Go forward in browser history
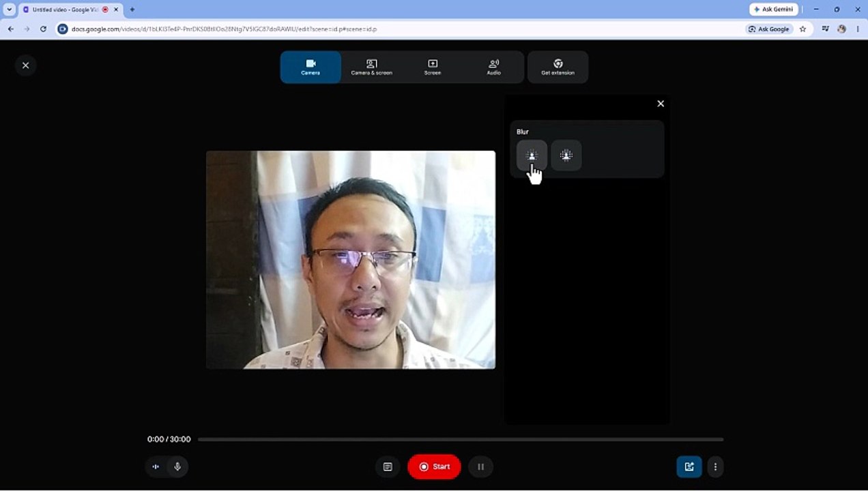Viewport: 868px width, 491px height. pyautogui.click(x=27, y=29)
